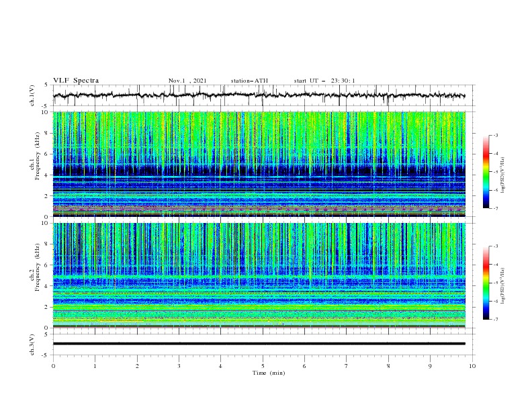The height and width of the screenshot is (411, 532).
Task: Click the ch.1 colorbar "log(PSD)(V²/Hz)" label
Action: (x=503, y=175)
